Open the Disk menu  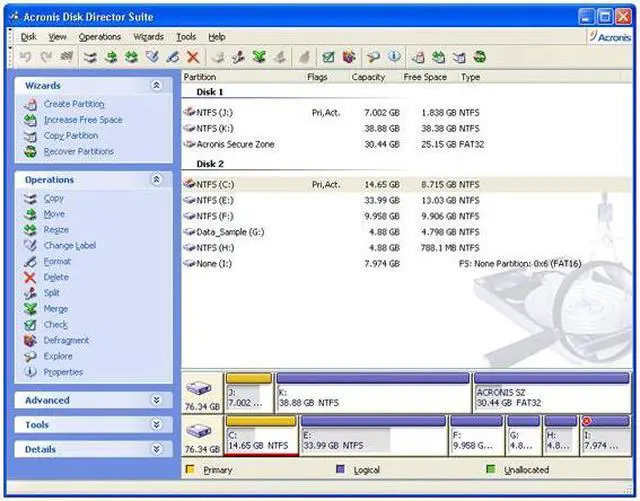[29, 37]
